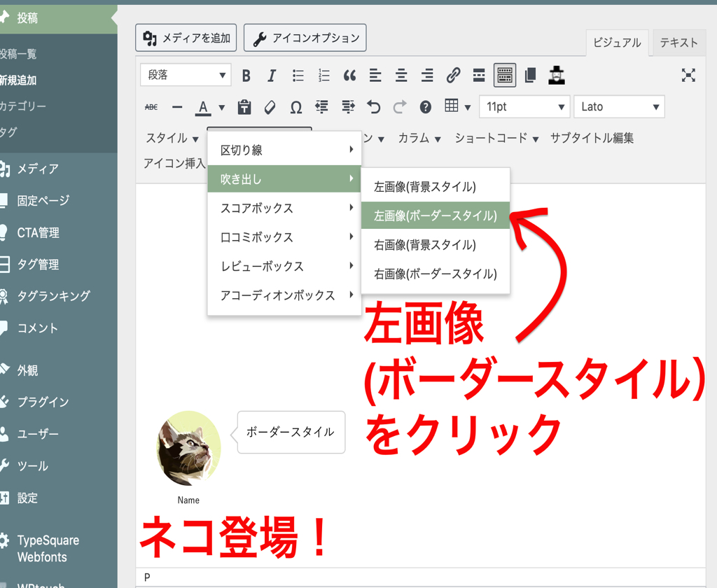This screenshot has height=588, width=717.
Task: Insert a blockquote using the quote icon
Action: 349,76
